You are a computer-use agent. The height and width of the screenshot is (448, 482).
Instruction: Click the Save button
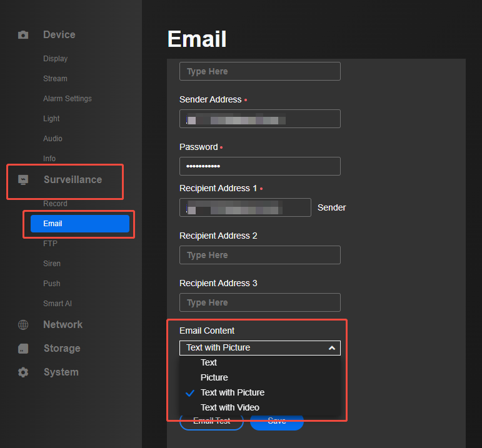click(277, 422)
